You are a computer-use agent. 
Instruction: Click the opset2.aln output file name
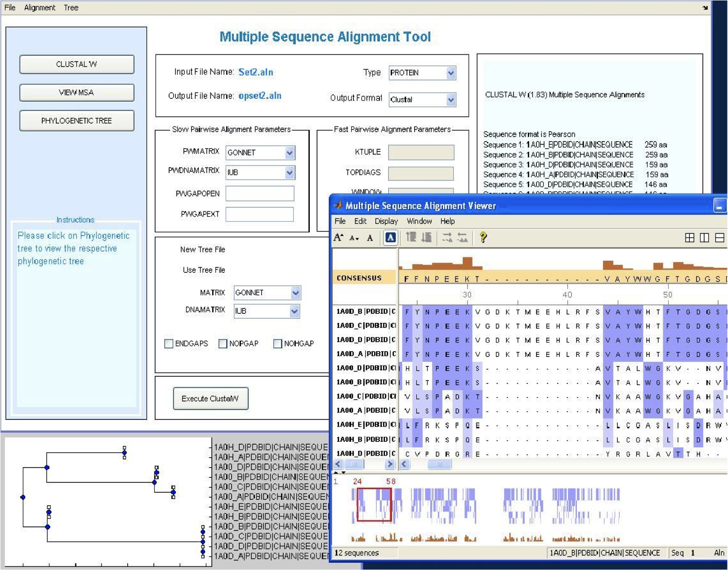(x=260, y=96)
